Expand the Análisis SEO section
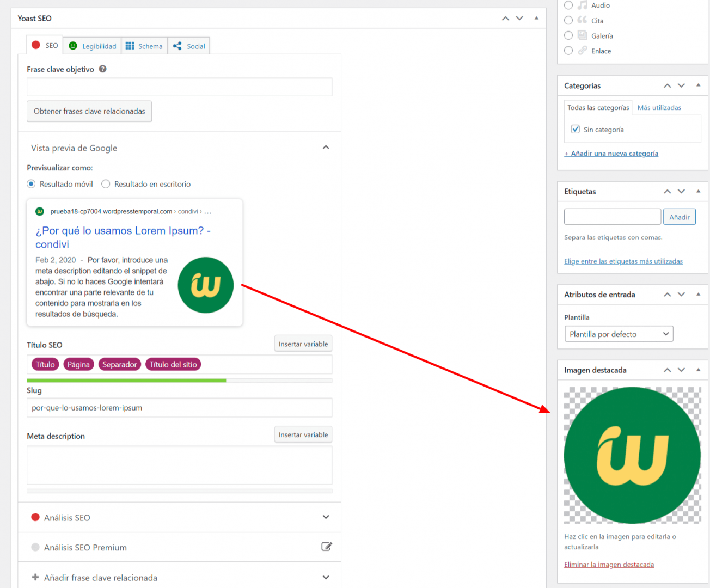Image resolution: width=710 pixels, height=588 pixels. pyautogui.click(x=326, y=517)
